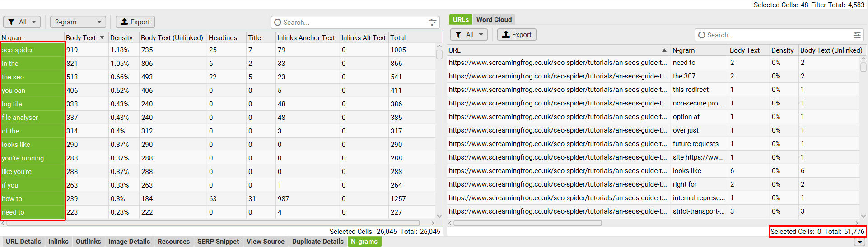Click funnel filter icon in the N-gram panel

pyautogui.click(x=11, y=22)
